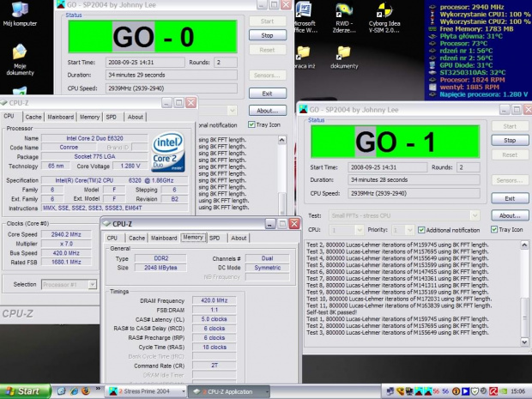Screen dimensions: 532x399
Task: Switch to Cache tab in back CPU-Z window
Action: 33,117
